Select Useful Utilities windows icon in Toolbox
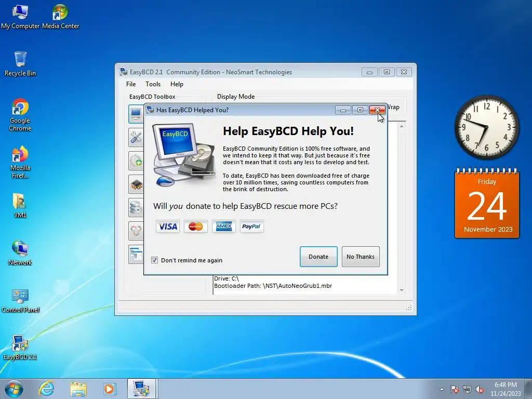This screenshot has height=399, width=532. pyautogui.click(x=136, y=255)
